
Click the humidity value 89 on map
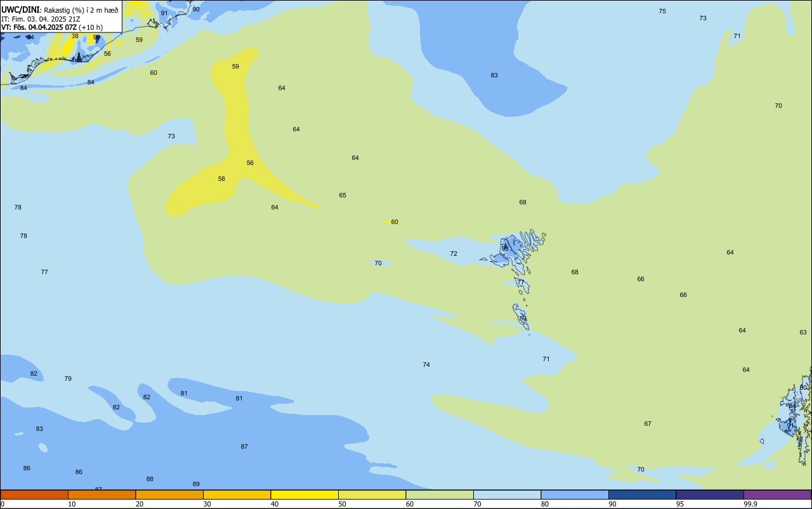tap(196, 484)
